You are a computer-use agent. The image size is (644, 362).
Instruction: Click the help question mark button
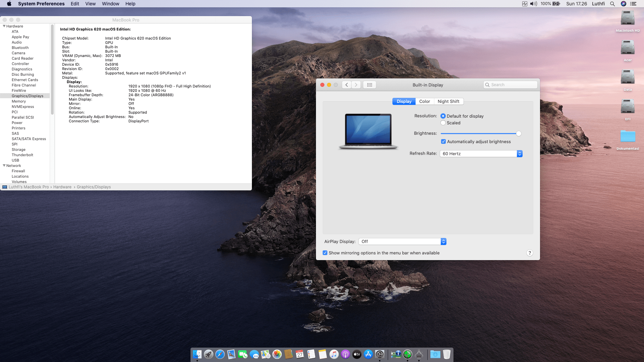click(x=530, y=253)
